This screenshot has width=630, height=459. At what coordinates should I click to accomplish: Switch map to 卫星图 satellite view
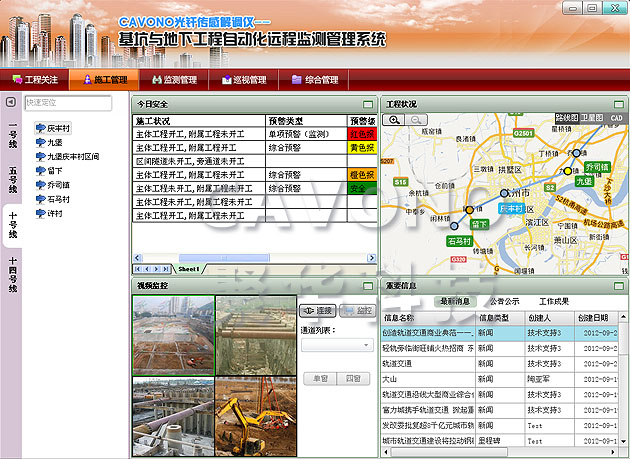pyautogui.click(x=591, y=118)
